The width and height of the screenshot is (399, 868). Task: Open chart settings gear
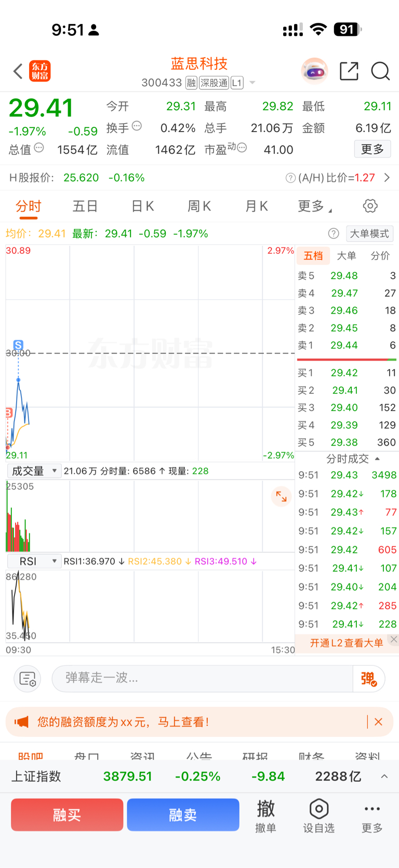(x=370, y=206)
